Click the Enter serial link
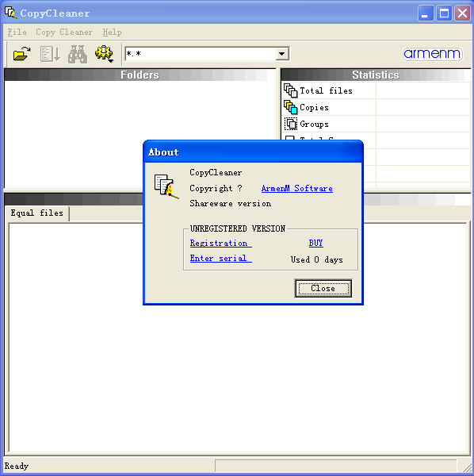The width and height of the screenshot is (474, 476). click(x=221, y=258)
